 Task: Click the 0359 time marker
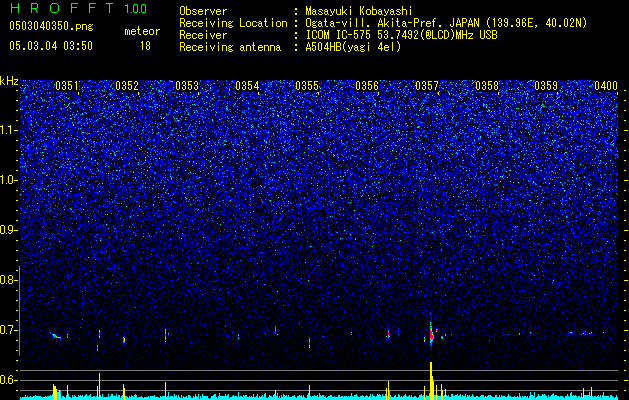[x=546, y=86]
